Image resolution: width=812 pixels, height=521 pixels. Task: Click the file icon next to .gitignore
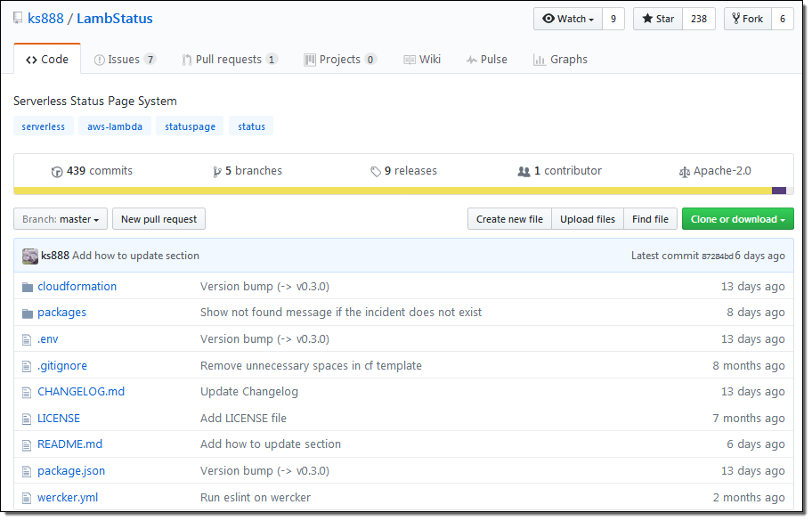(27, 367)
